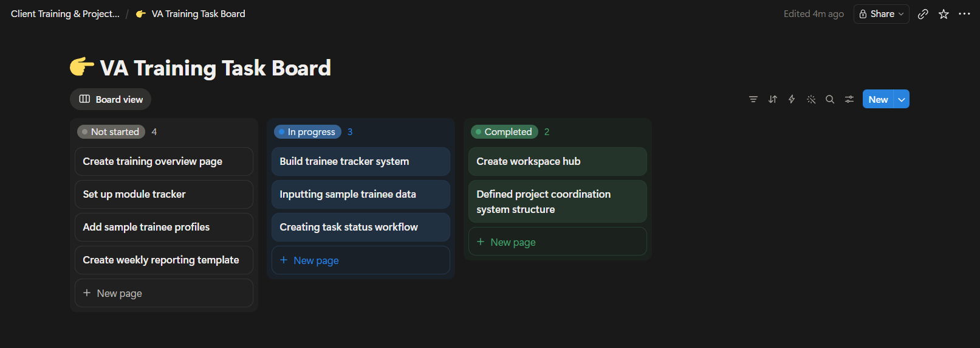
Task: Select the Board view tab
Action: point(111,99)
